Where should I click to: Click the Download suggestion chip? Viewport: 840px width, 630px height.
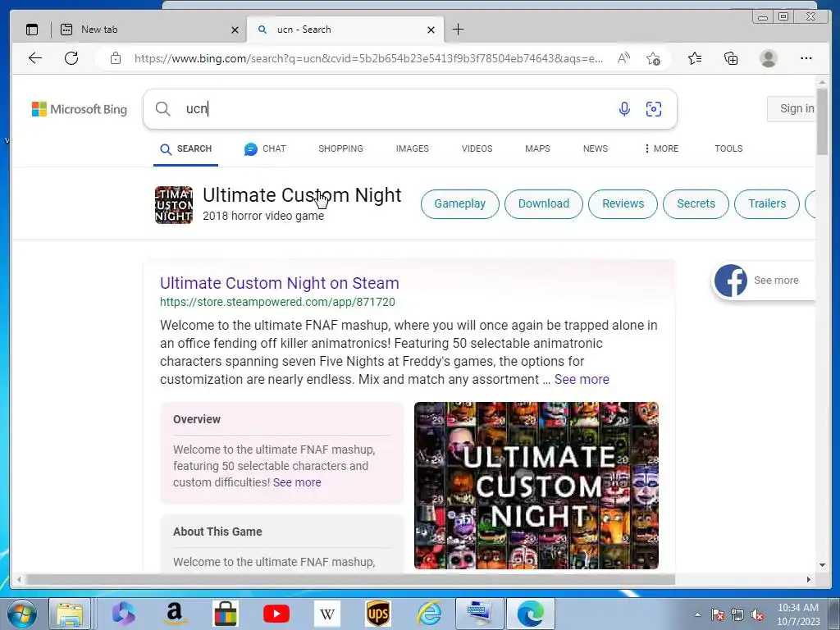point(544,204)
